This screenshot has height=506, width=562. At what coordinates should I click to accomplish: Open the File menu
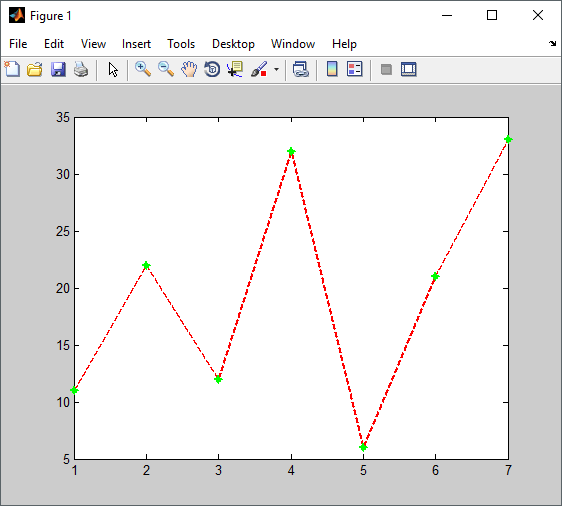(x=18, y=44)
